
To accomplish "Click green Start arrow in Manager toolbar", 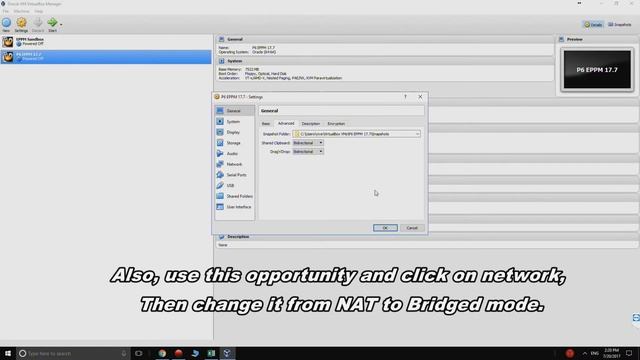I will pyautogui.click(x=52, y=24).
